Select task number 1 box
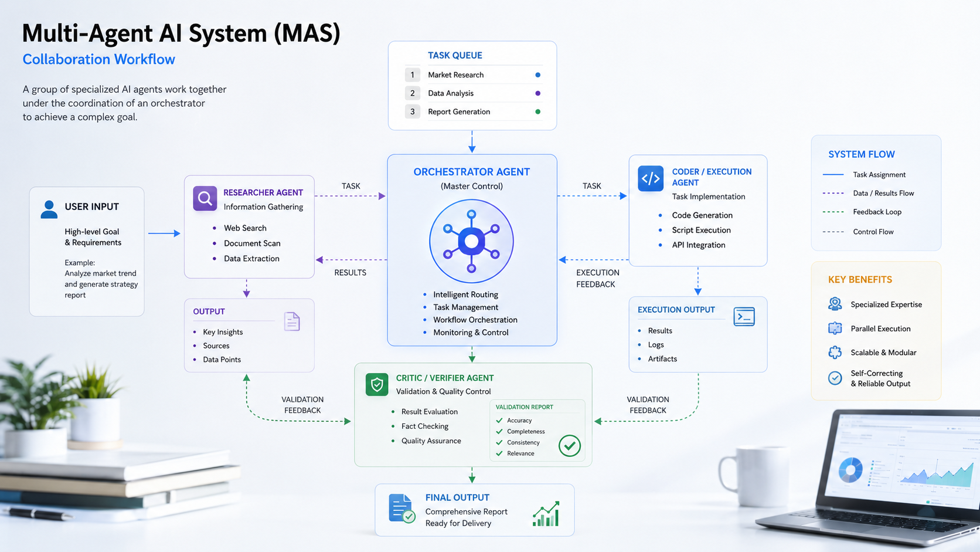980x552 pixels. (x=412, y=75)
